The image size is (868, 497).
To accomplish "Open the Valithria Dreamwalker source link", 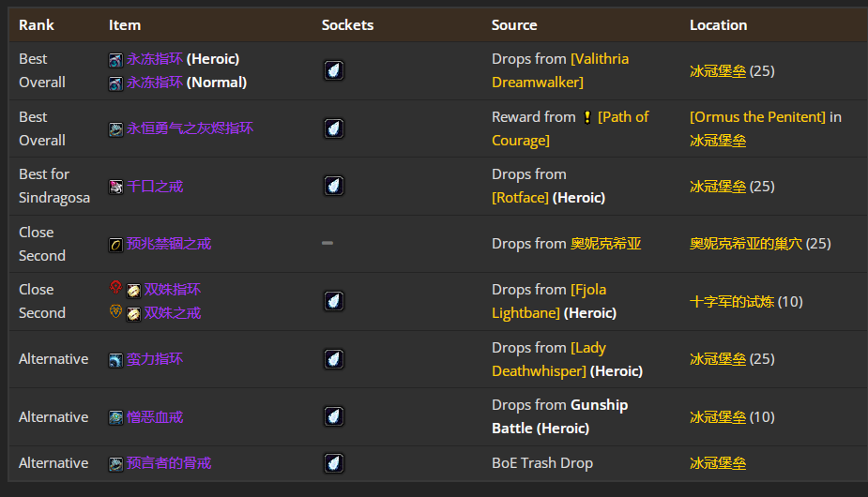I will pos(559,70).
